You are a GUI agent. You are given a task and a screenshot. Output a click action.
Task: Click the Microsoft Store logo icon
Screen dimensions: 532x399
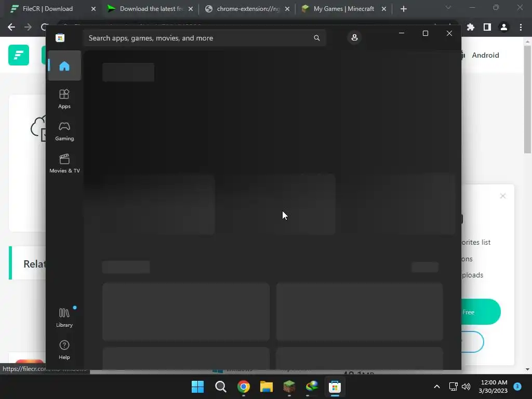pos(60,37)
